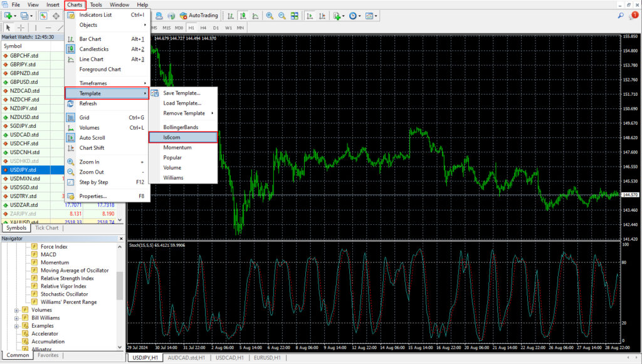Toggle the AutoTrading button
This screenshot has height=364, width=642.
[199, 16]
